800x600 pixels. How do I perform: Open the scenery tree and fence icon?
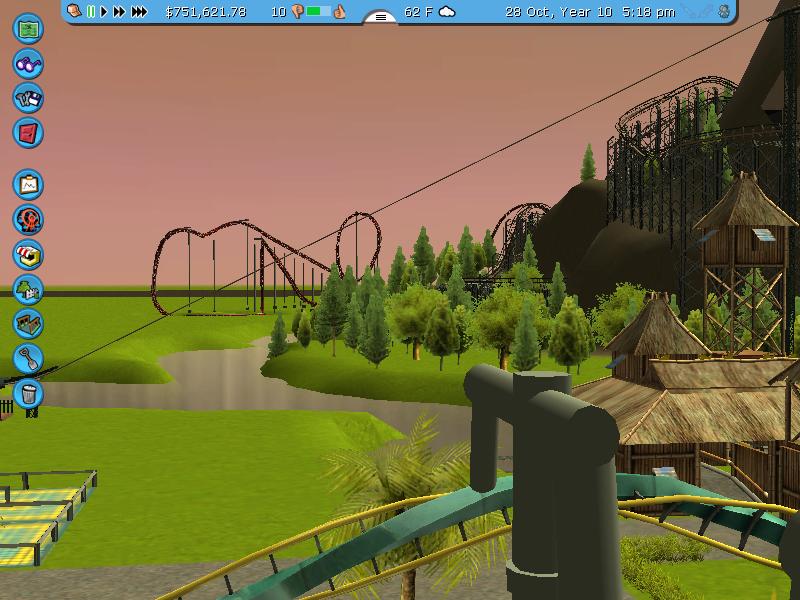pos(28,289)
